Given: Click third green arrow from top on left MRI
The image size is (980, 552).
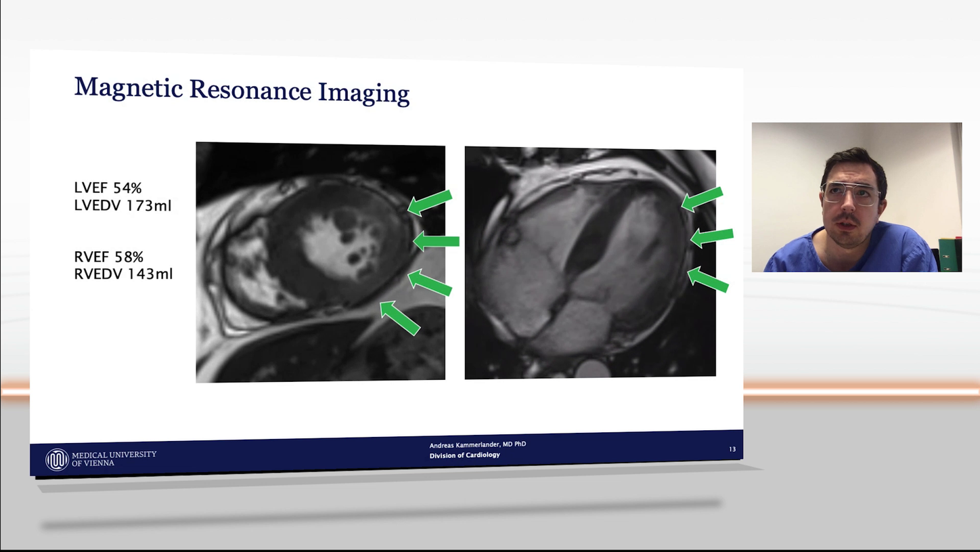Looking at the screenshot, I should (430, 282).
